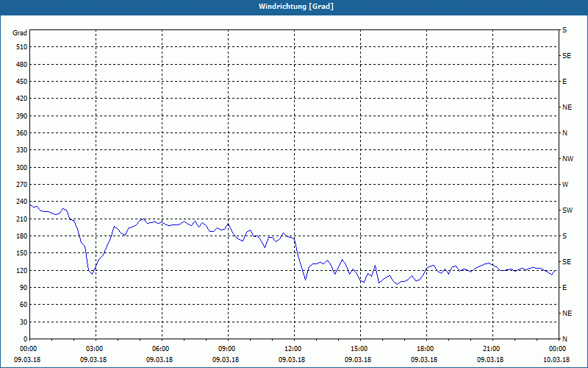Click the '60' axis value

point(24,305)
